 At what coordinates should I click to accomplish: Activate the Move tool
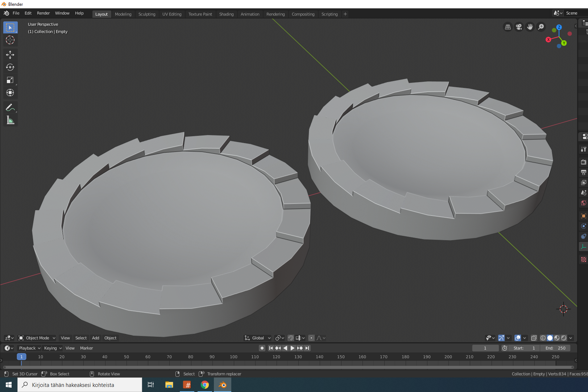pyautogui.click(x=10, y=55)
